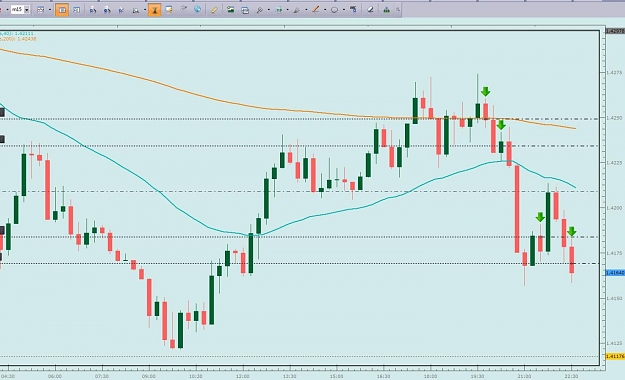Viewport: 625px width, 380px height.
Task: Click the 1.4250 price axis label
Action: (614, 118)
